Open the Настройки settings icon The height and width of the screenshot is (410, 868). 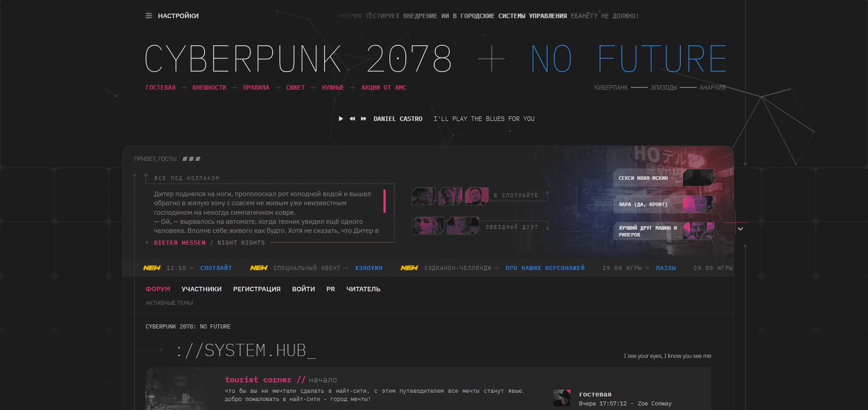point(149,16)
